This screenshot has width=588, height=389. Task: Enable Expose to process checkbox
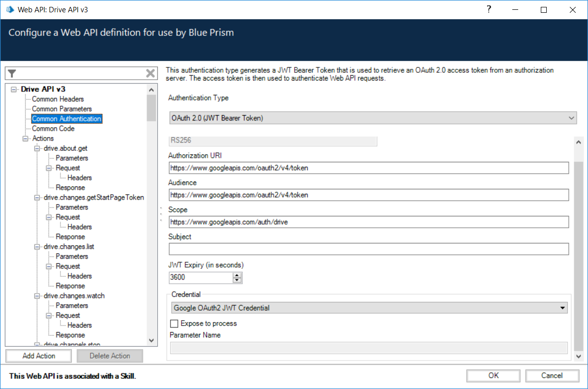coord(174,324)
